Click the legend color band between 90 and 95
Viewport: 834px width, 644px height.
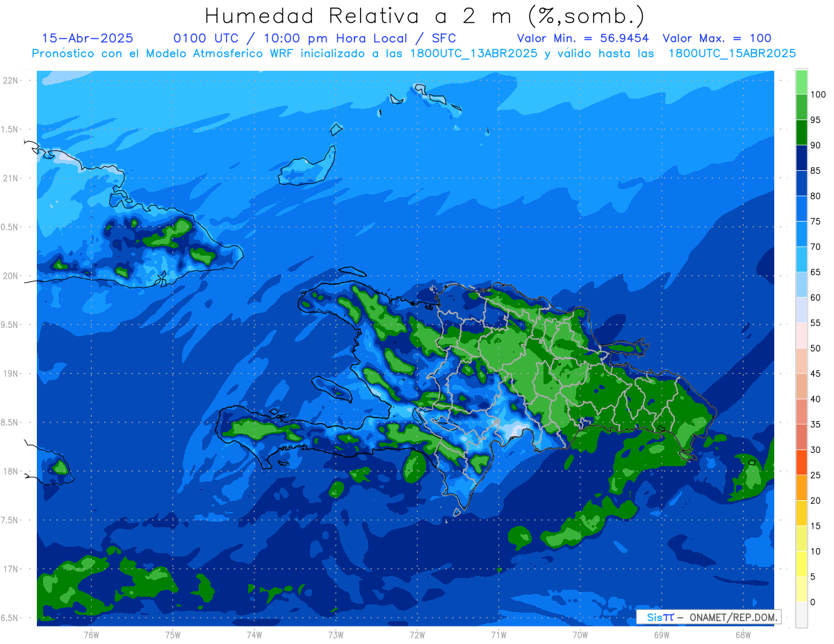coord(801,132)
